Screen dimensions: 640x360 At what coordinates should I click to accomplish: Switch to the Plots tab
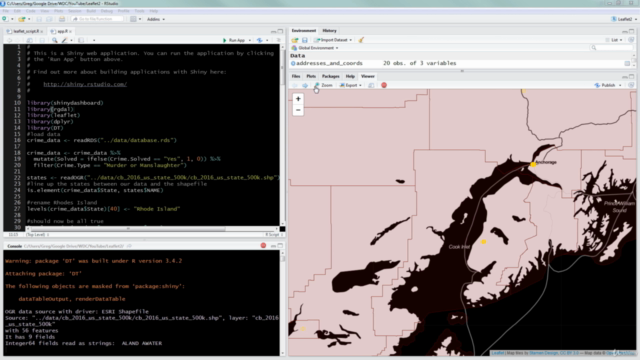(311, 76)
